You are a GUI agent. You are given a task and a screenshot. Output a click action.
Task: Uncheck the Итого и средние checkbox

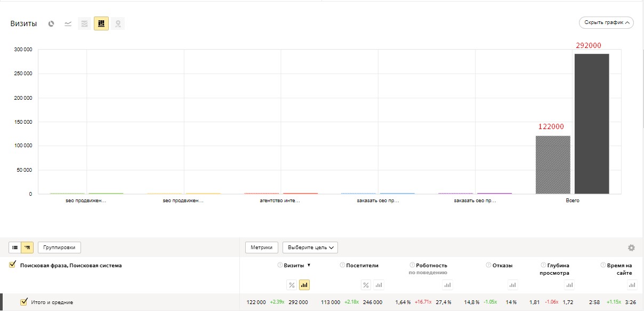pos(23,302)
